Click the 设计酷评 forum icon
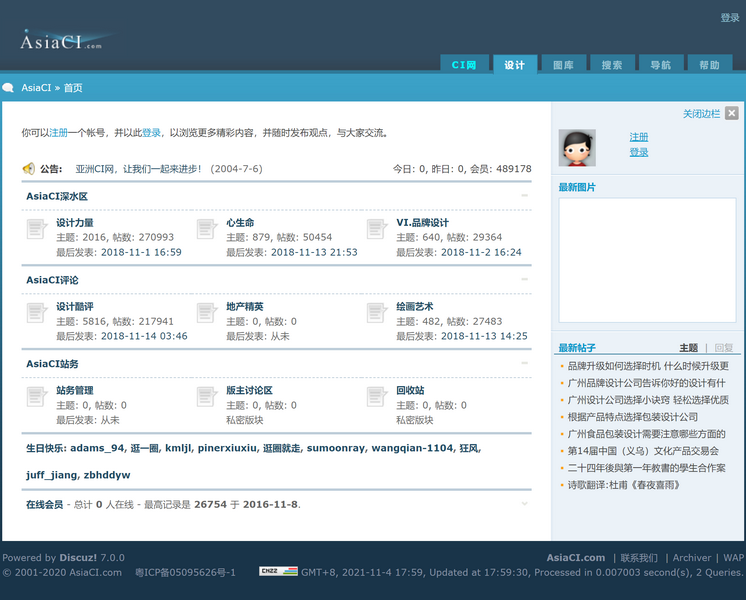The height and width of the screenshot is (600, 746). point(36,314)
